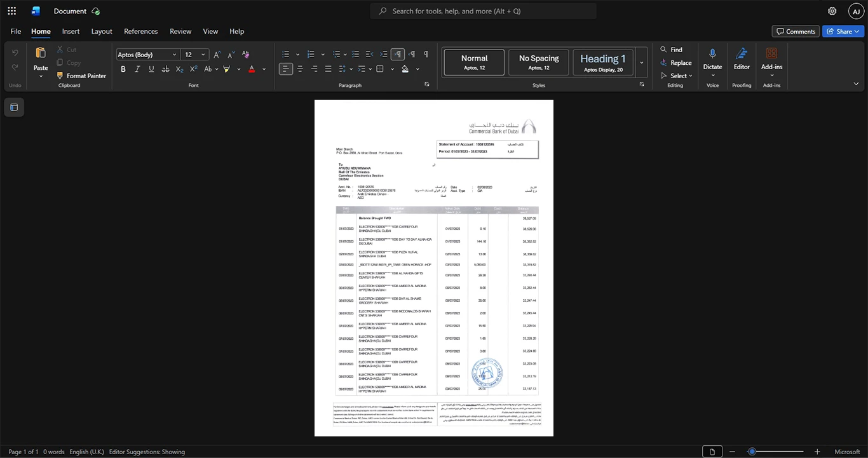Click the Find magnifier button
Image resolution: width=868 pixels, height=458 pixels.
click(x=672, y=50)
